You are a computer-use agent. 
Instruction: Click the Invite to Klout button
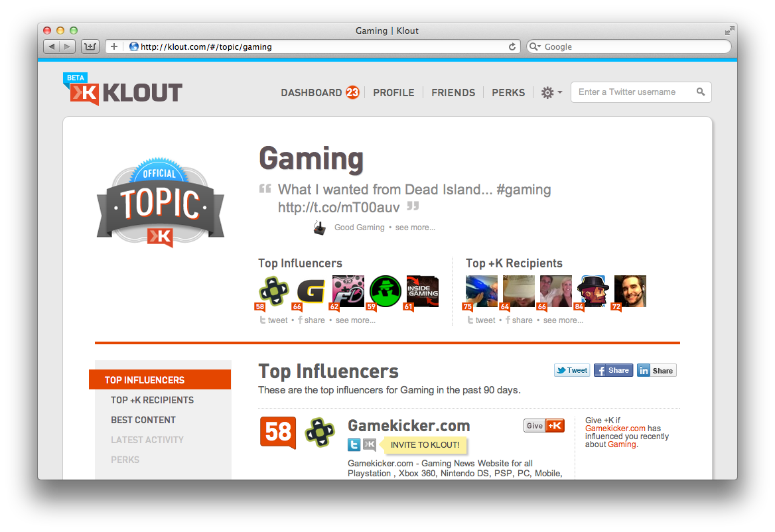[x=425, y=444]
